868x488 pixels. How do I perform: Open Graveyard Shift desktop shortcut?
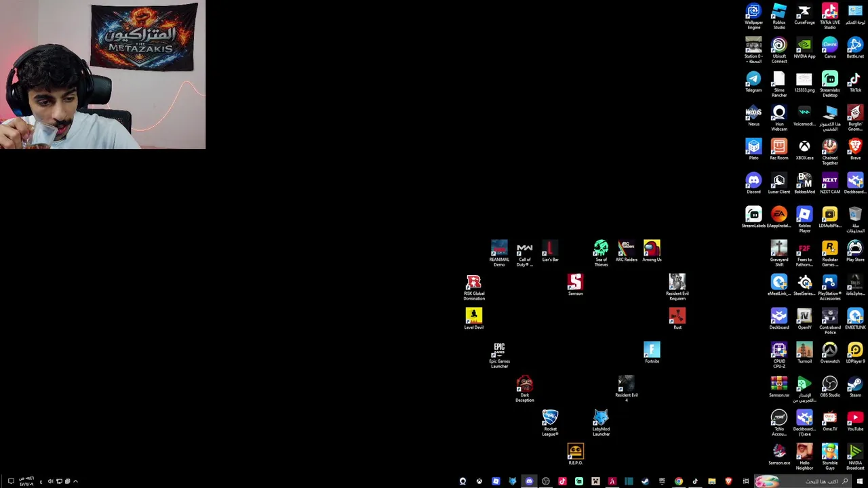click(x=779, y=253)
